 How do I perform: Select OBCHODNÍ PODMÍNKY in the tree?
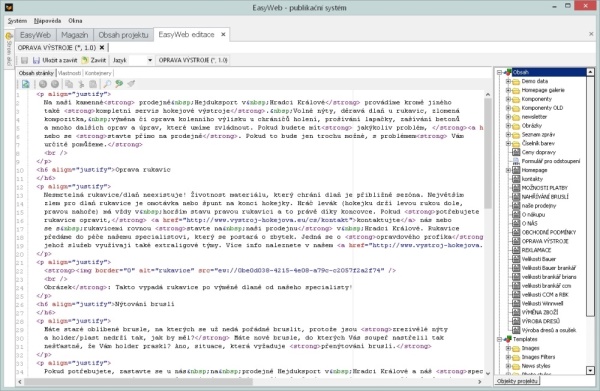[x=549, y=232]
